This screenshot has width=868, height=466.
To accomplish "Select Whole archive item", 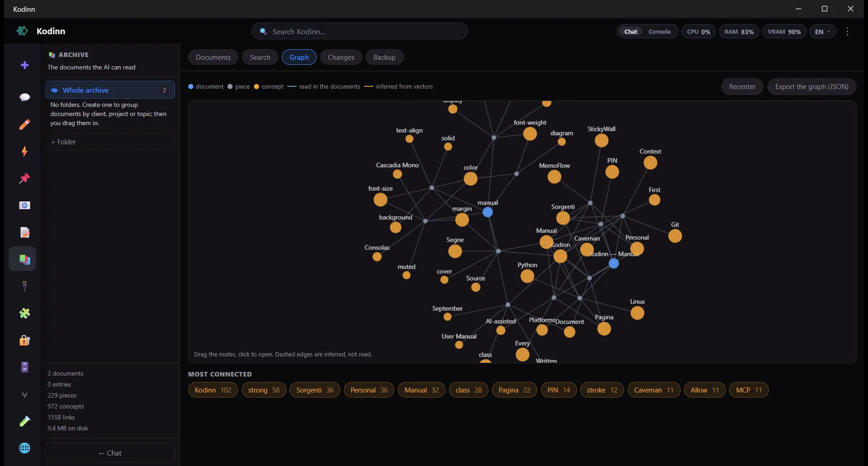I will (x=110, y=90).
